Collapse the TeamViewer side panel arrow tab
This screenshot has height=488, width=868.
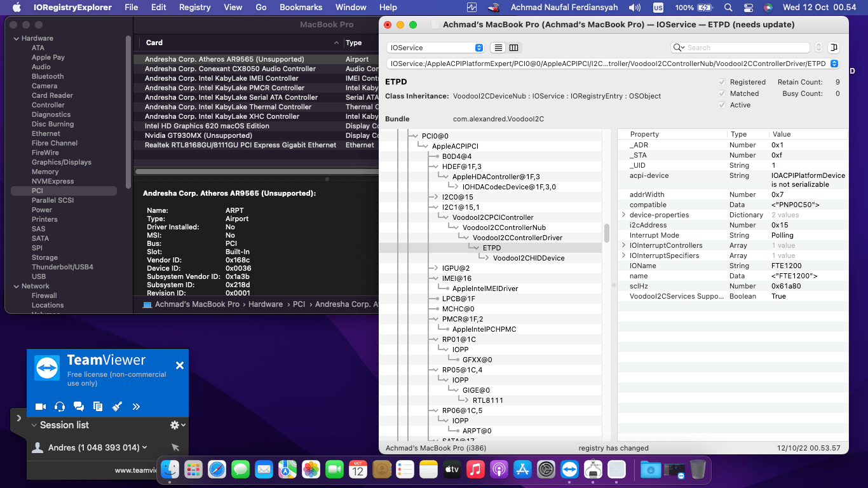[x=18, y=418]
